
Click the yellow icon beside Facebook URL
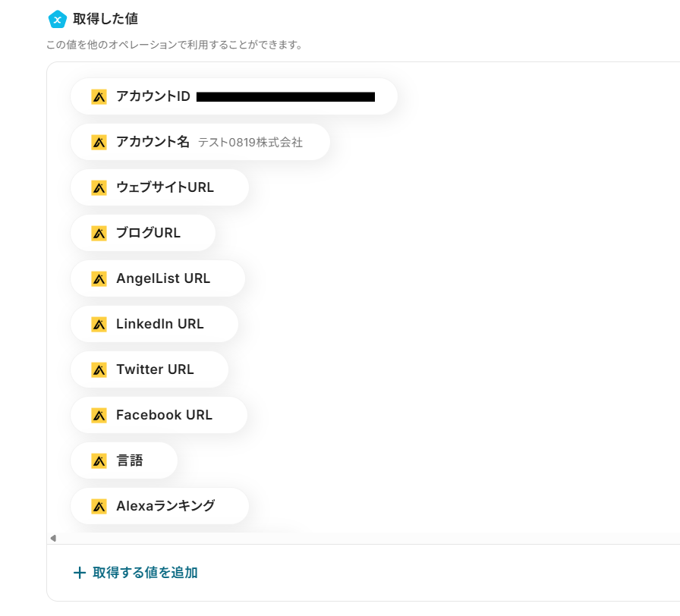click(99, 415)
